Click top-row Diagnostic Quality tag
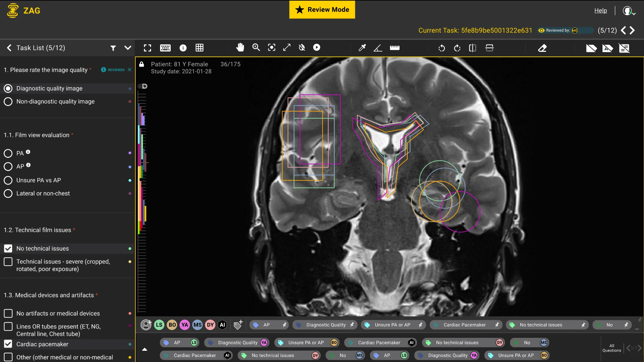Image resolution: width=644 pixels, height=362 pixels. pyautogui.click(x=325, y=325)
